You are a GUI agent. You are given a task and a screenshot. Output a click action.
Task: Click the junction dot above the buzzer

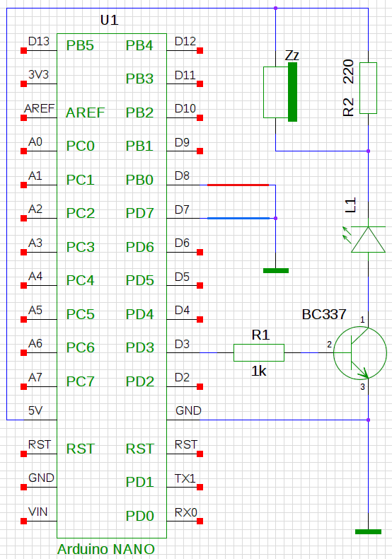point(275,8)
